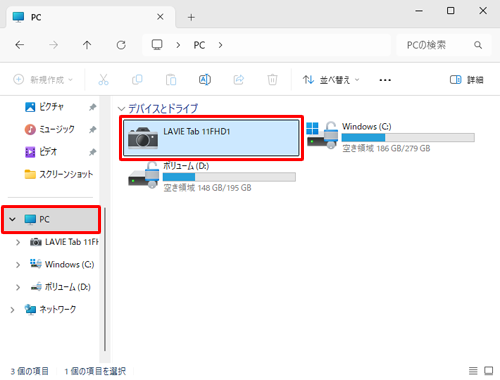This screenshot has height=380, width=500.
Task: Go up one folder level
Action: point(87,45)
